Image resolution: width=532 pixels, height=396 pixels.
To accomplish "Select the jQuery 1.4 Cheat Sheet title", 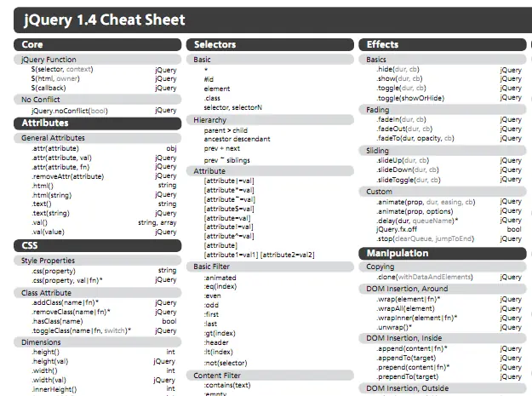I will 105,20.
